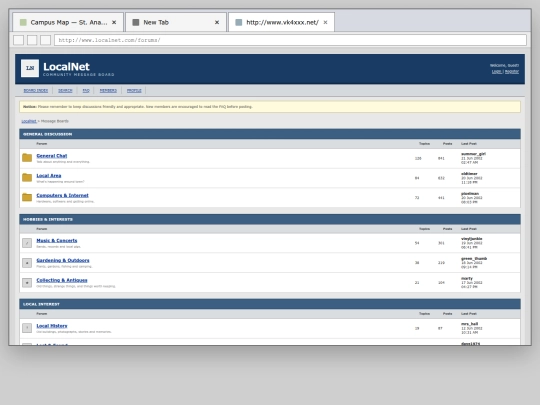Open the Profile navigation link
The width and height of the screenshot is (540, 405).
[134, 91]
